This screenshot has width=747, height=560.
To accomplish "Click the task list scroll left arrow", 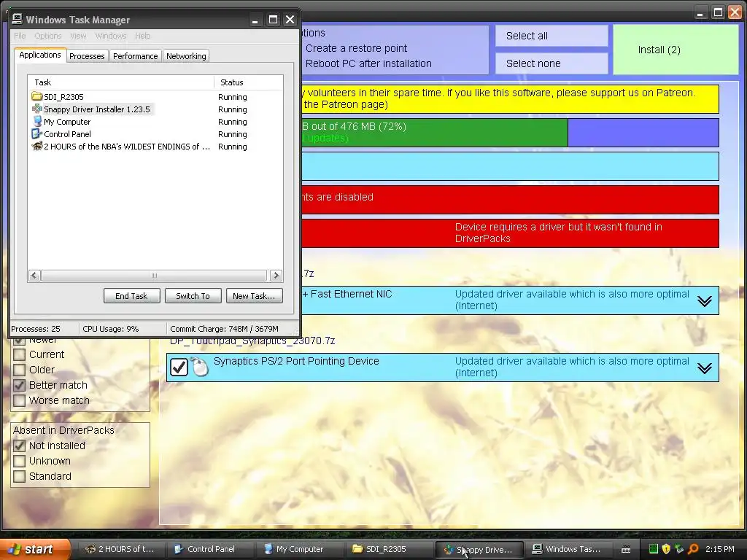I will point(34,275).
